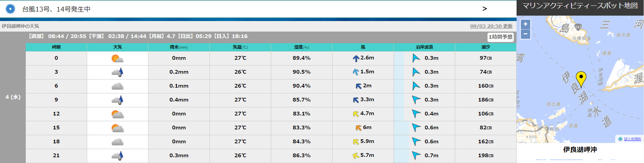Click the precipitation value 0.4mm
This screenshot has height=163, width=644.
click(x=179, y=100)
